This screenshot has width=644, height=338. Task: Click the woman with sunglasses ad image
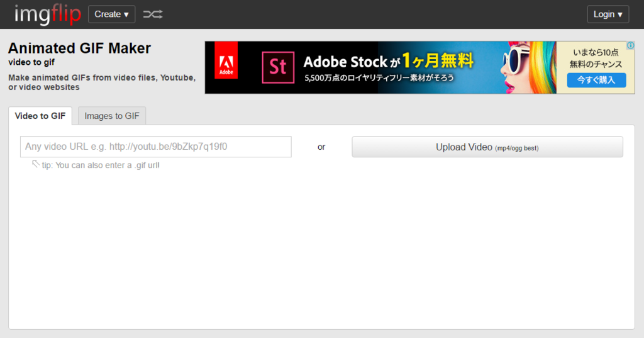pos(528,67)
